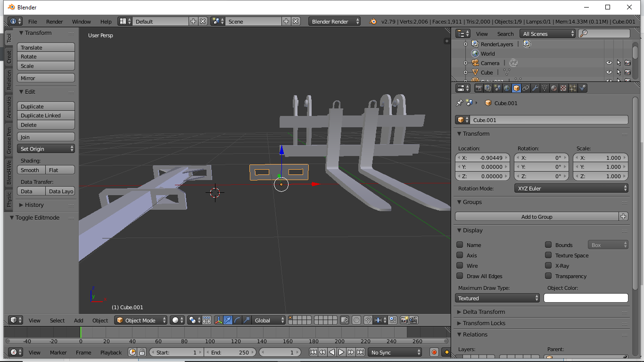The height and width of the screenshot is (362, 644).
Task: Enable the Axis display checkbox
Action: [460, 255]
